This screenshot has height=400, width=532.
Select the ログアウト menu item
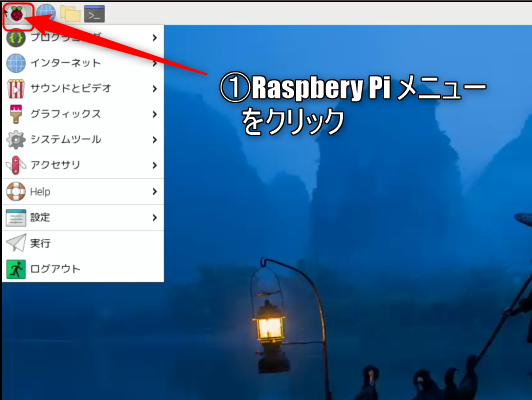[x=83, y=269]
